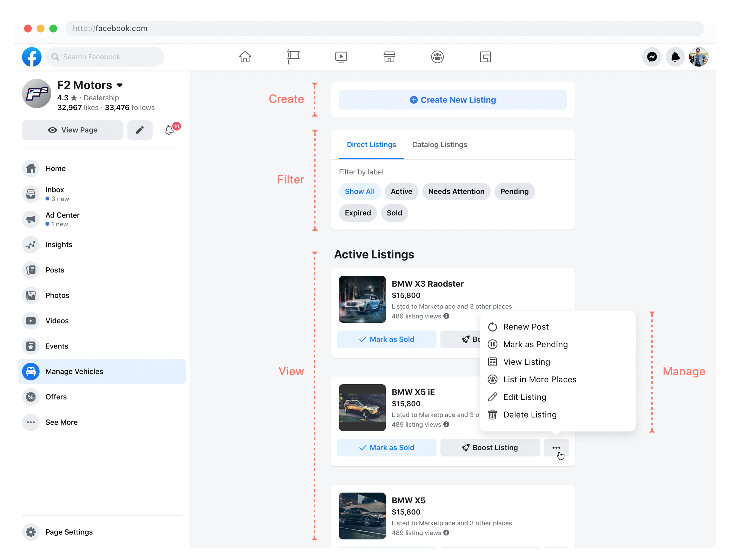This screenshot has height=560, width=729.
Task: Select the Sold filter chip
Action: click(394, 213)
